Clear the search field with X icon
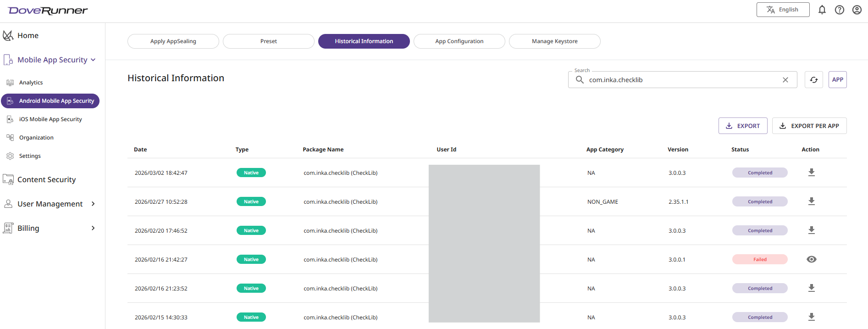 785,80
